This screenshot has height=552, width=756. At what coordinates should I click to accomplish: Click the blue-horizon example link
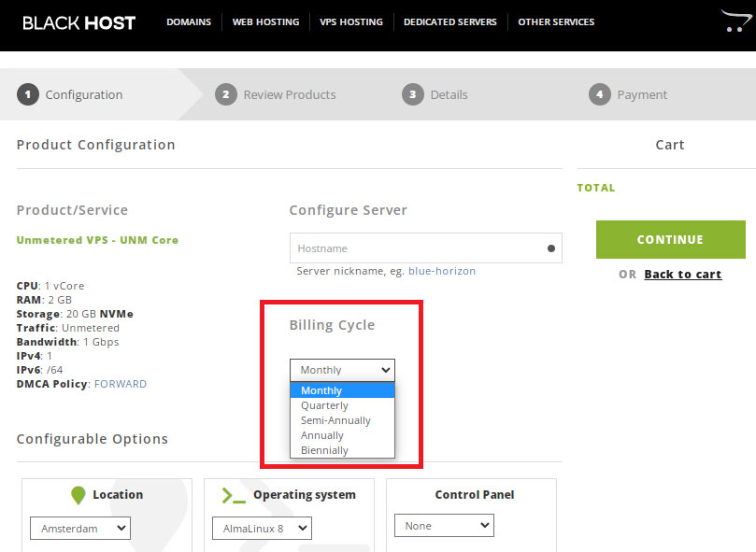tap(442, 271)
